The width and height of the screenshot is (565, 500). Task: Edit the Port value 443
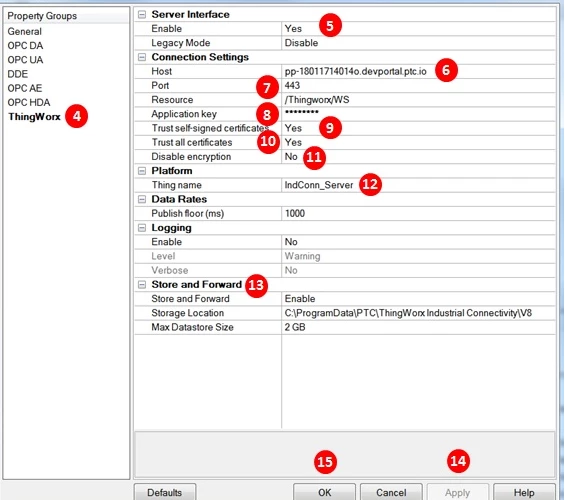[x=418, y=85]
